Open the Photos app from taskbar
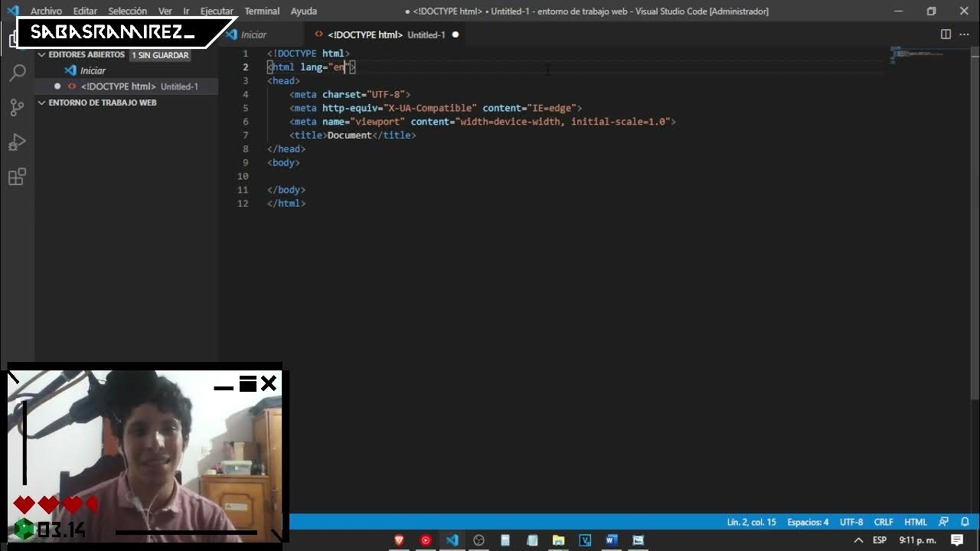 tap(638, 540)
